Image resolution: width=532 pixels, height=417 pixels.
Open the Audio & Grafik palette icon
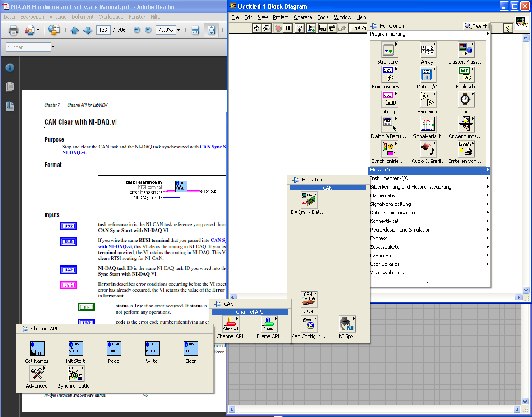click(x=427, y=149)
